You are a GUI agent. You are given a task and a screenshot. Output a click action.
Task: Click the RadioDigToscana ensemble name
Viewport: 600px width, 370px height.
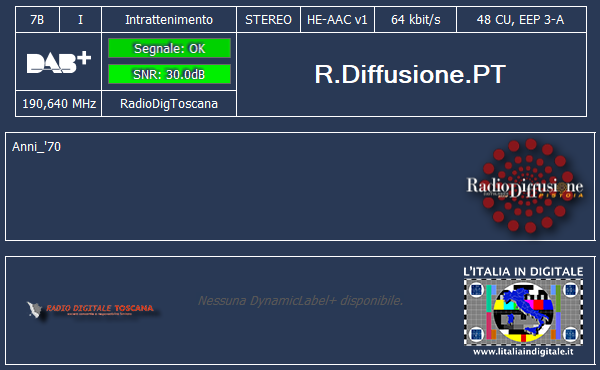click(x=169, y=104)
